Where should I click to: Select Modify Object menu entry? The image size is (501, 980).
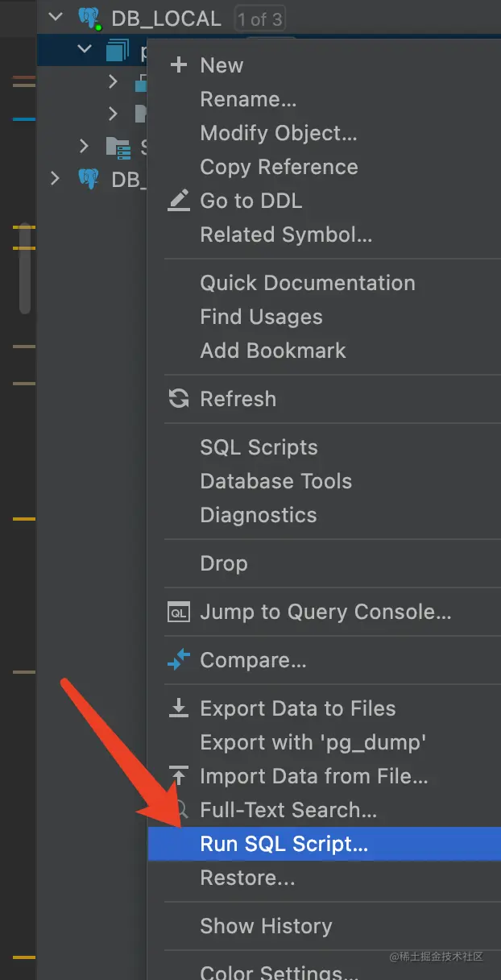coord(278,133)
